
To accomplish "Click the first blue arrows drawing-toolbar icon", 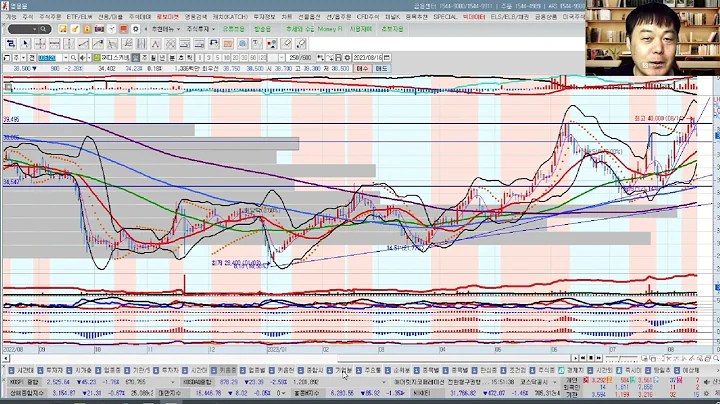I will click(x=10, y=44).
